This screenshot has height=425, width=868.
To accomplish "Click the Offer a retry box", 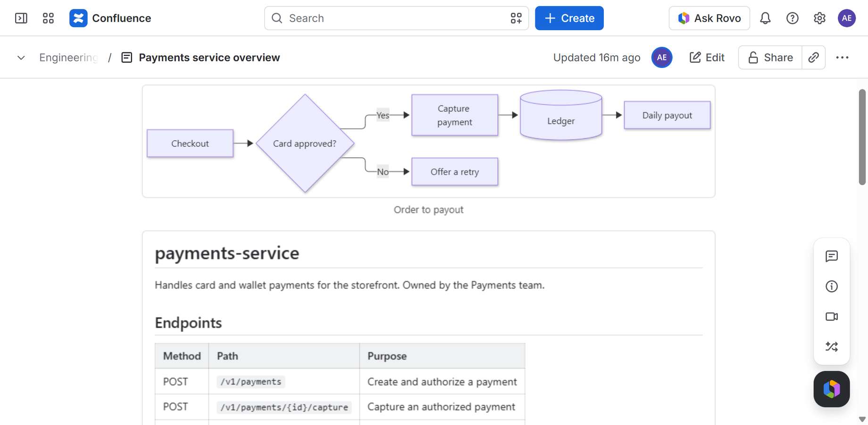I will click(x=455, y=172).
